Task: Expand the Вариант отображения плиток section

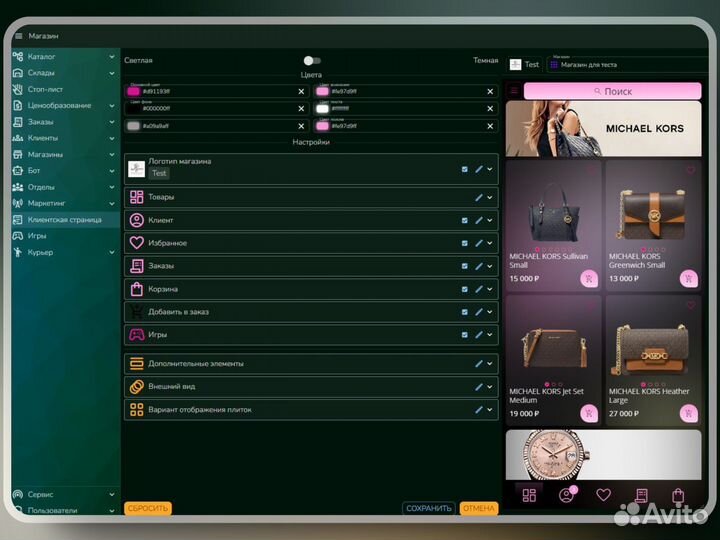Action: [490, 409]
